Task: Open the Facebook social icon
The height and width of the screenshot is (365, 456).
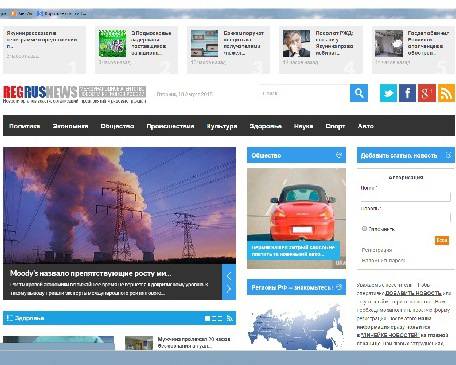Action: coord(407,93)
